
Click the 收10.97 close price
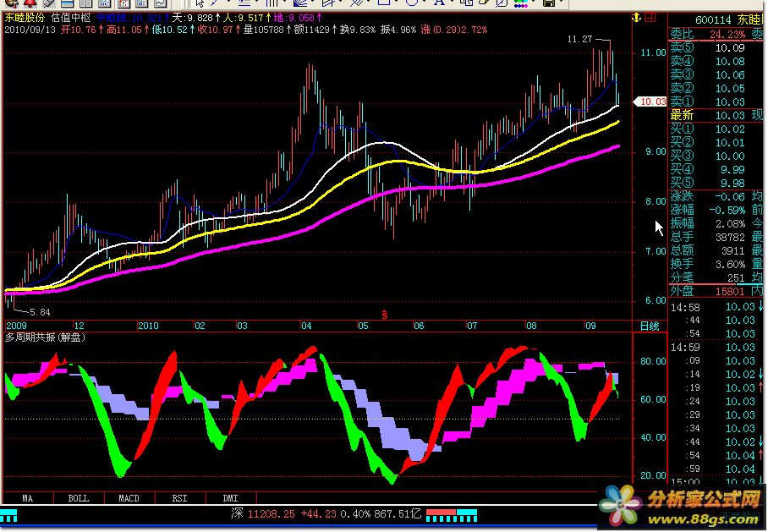pyautogui.click(x=219, y=30)
